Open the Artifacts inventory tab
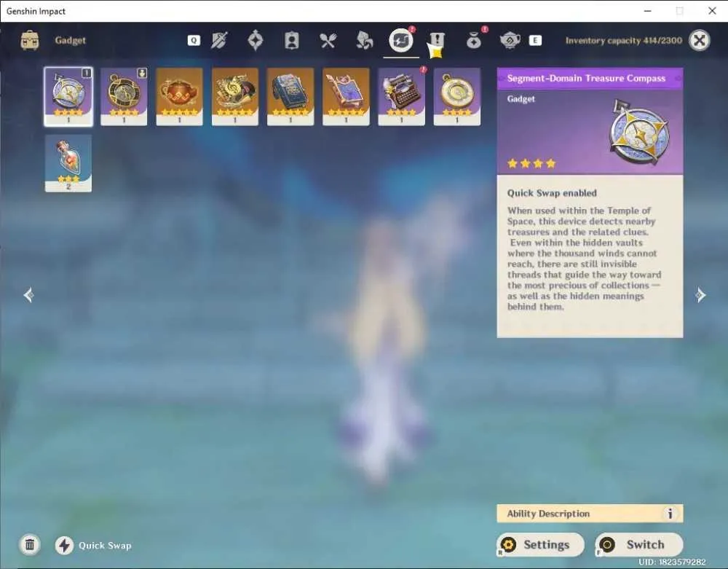The height and width of the screenshot is (569, 728). [256, 40]
